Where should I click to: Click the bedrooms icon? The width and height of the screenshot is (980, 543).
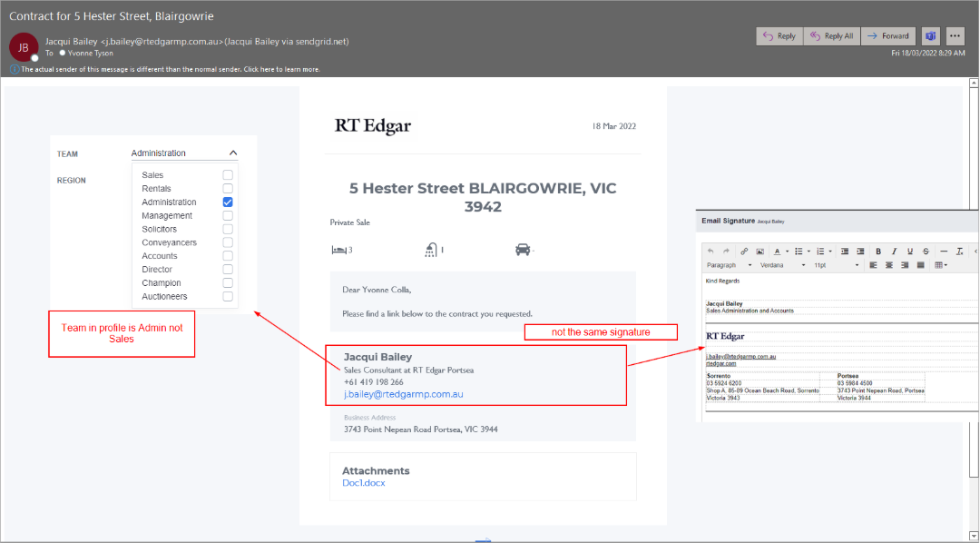click(338, 251)
